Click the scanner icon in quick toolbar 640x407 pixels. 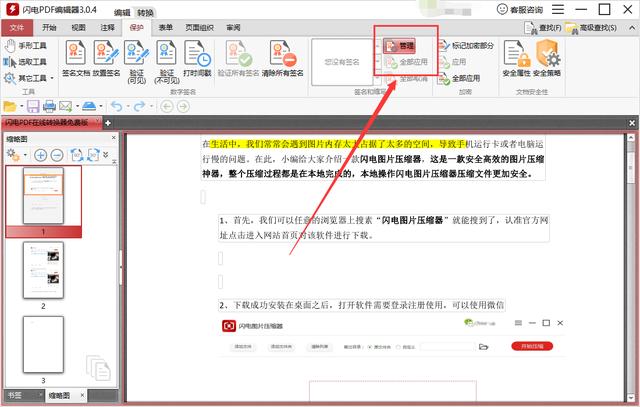[x=89, y=107]
